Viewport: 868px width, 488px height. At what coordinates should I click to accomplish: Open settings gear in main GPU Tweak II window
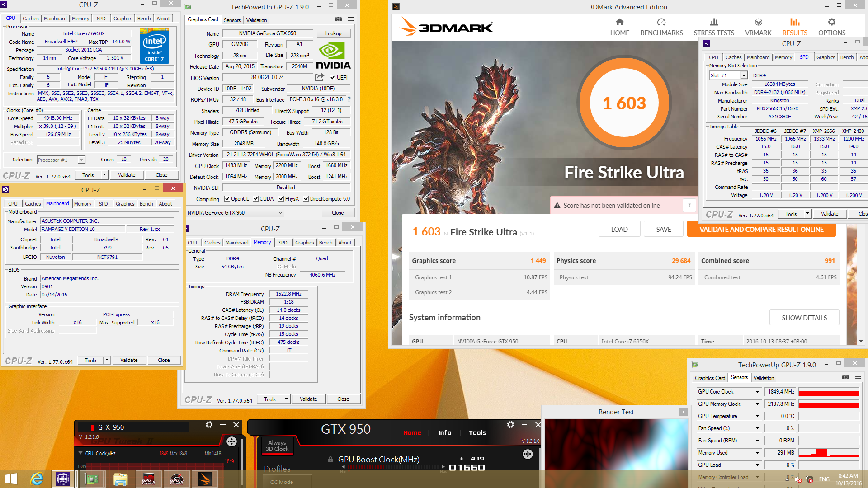pyautogui.click(x=510, y=425)
